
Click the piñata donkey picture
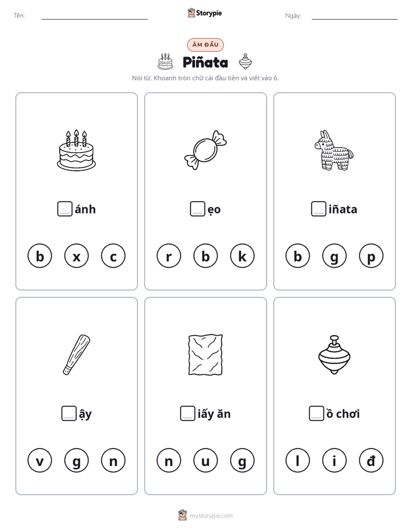point(334,150)
